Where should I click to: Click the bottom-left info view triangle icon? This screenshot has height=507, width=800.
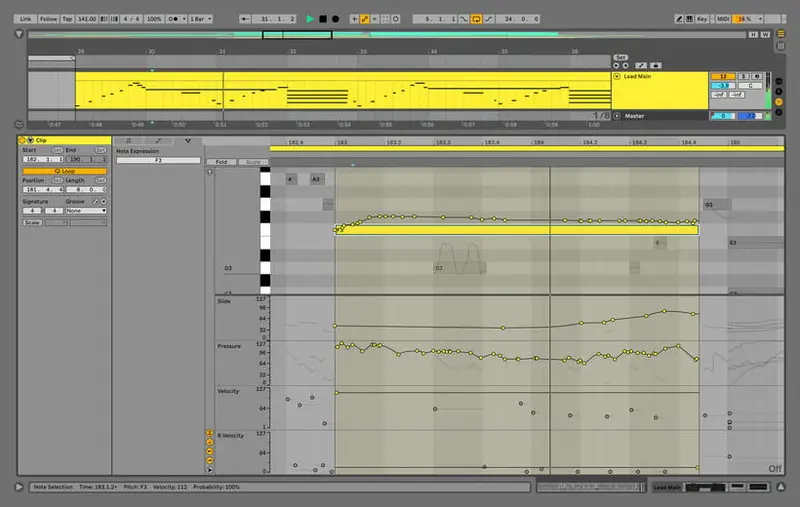coord(19,487)
